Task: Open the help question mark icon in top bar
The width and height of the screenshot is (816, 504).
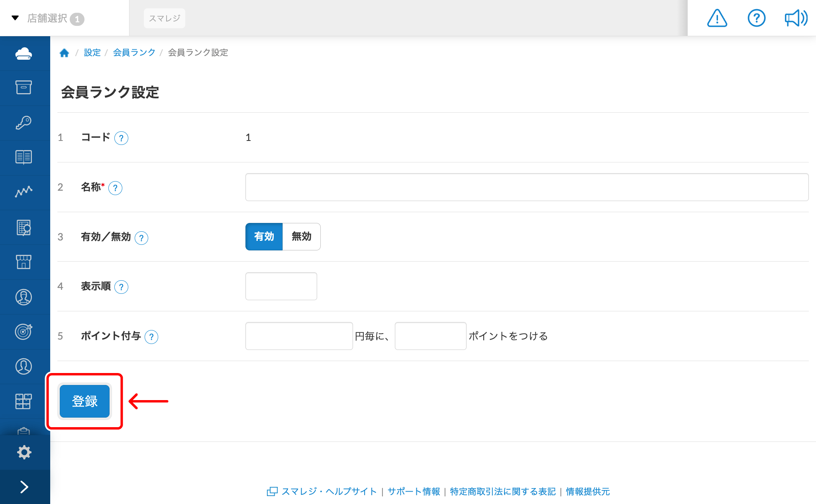Action: (x=756, y=18)
